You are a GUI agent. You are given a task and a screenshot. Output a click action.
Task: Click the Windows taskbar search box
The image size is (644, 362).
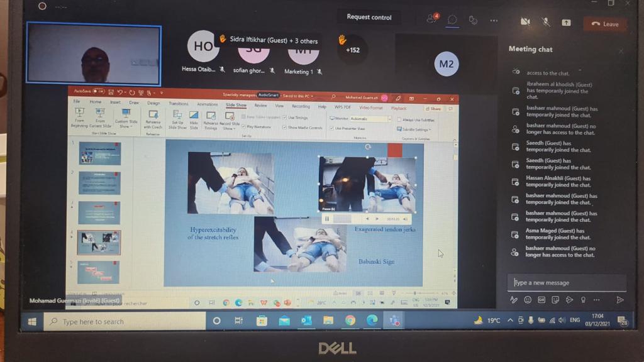pos(125,321)
